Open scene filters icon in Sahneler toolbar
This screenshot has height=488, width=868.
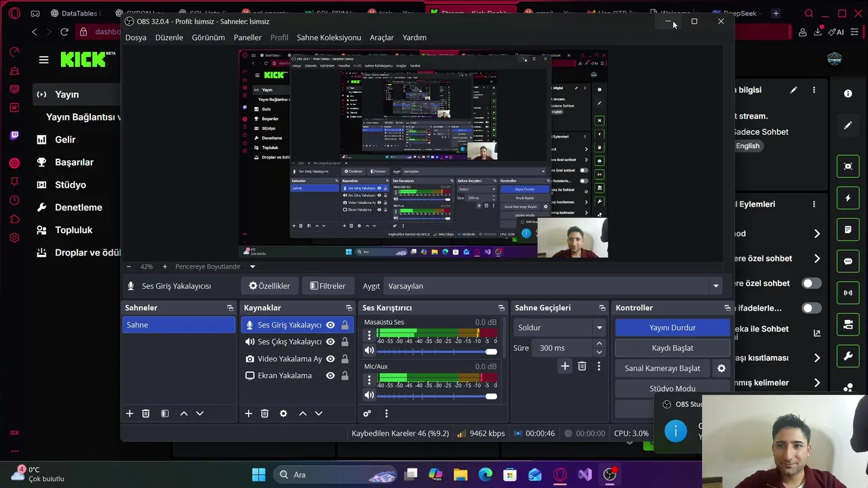click(165, 413)
